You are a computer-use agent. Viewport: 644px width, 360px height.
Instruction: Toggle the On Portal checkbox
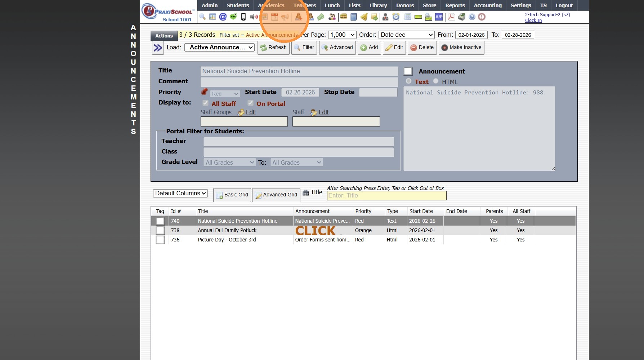tap(250, 103)
